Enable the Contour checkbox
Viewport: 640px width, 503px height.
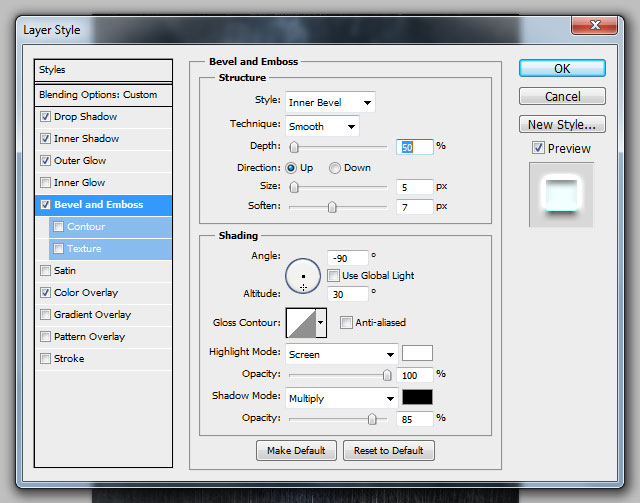coord(58,227)
